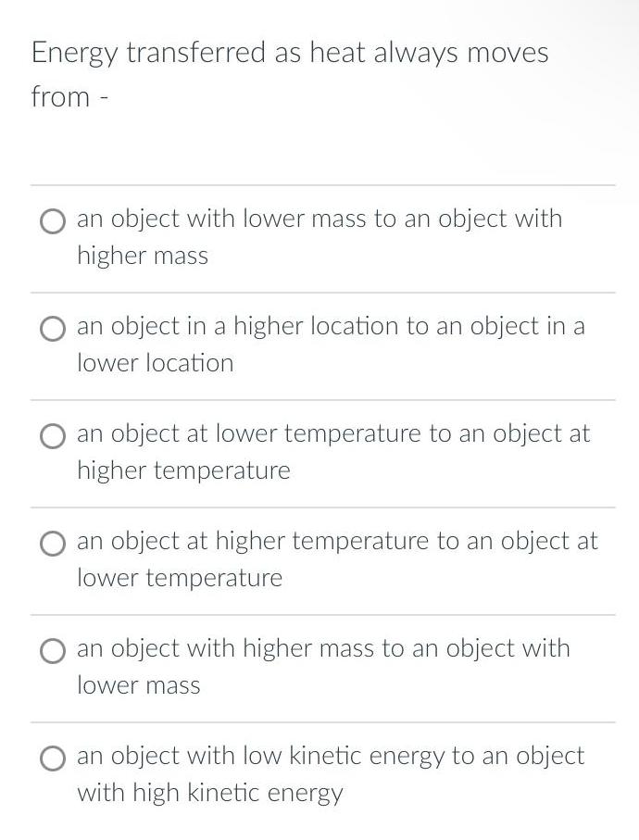Select the higher mass to lower mass radio button
This screenshot has width=639, height=840.
point(53,651)
